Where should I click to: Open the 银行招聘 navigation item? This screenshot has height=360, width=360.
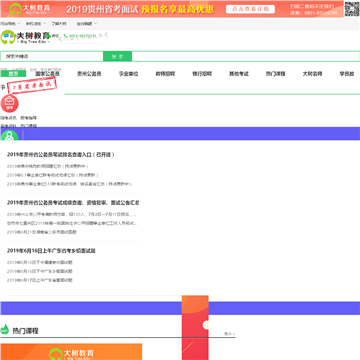[202, 74]
